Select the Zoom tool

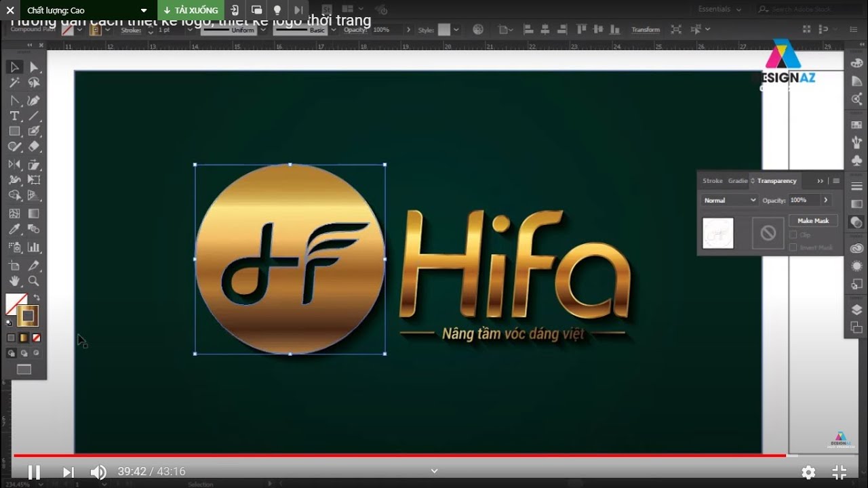click(33, 281)
